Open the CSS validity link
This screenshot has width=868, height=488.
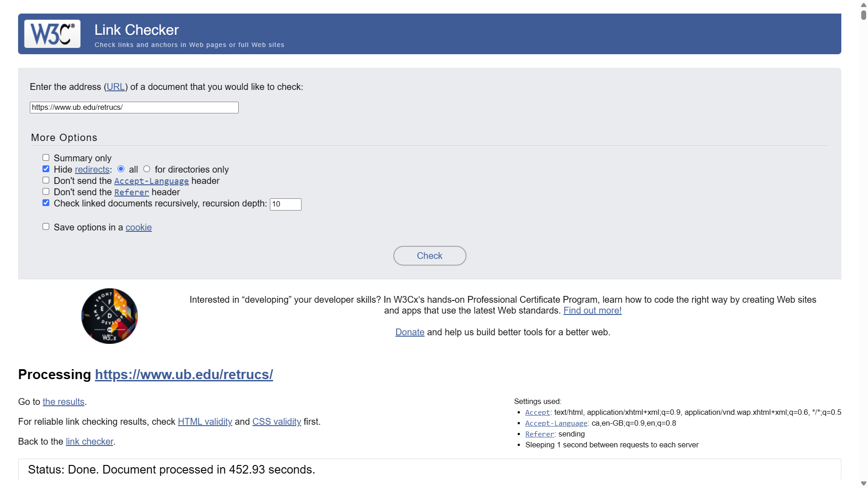[276, 422]
